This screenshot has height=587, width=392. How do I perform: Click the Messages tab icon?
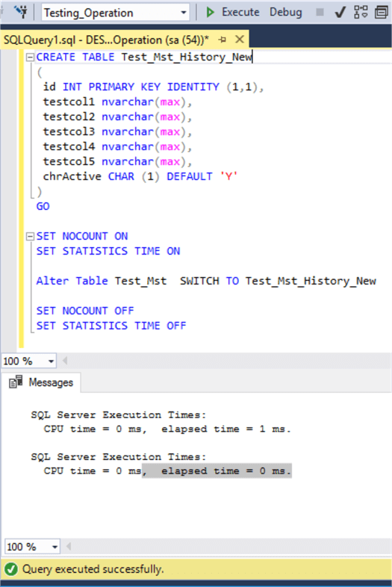point(16,382)
